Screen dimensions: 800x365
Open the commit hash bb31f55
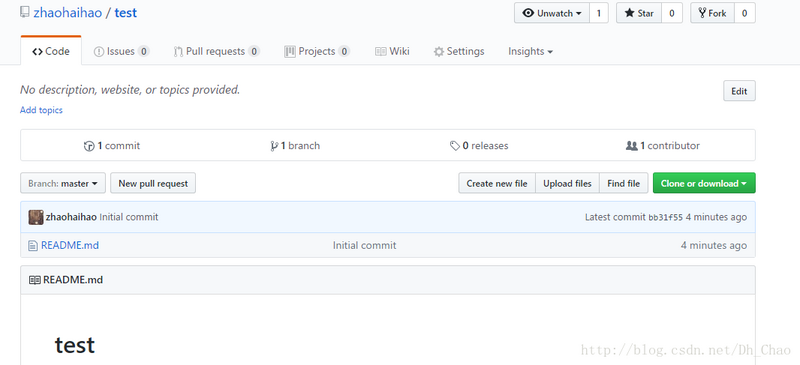tap(665, 217)
